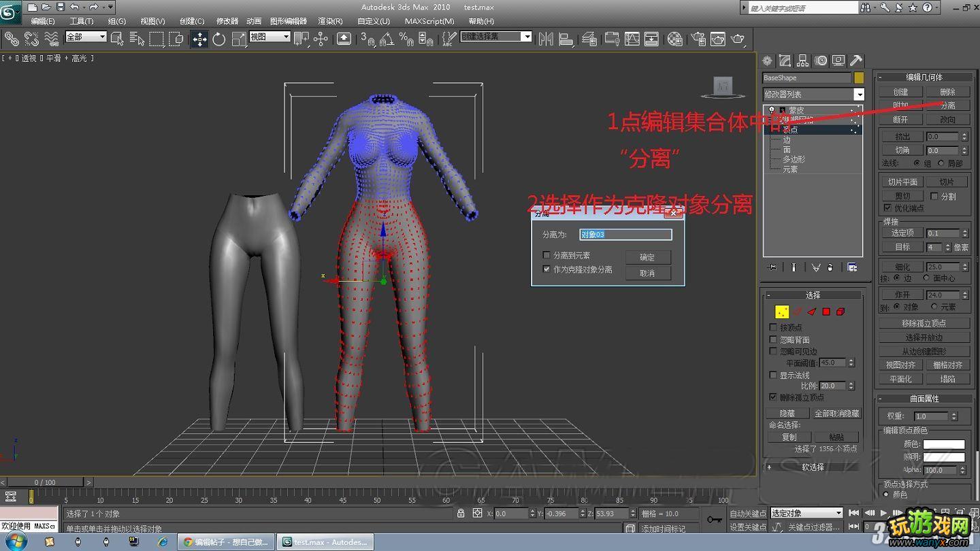The height and width of the screenshot is (551, 980).
Task: Toggle the Angle Snap icon
Action: coord(387,39)
